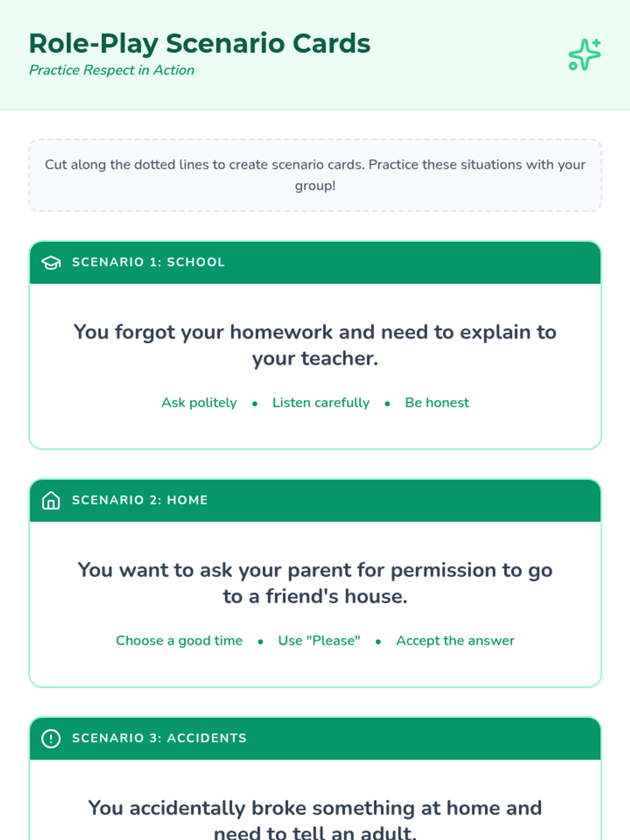Click the alert circle icon for Scenario 3
The width and height of the screenshot is (630, 840).
tap(51, 738)
